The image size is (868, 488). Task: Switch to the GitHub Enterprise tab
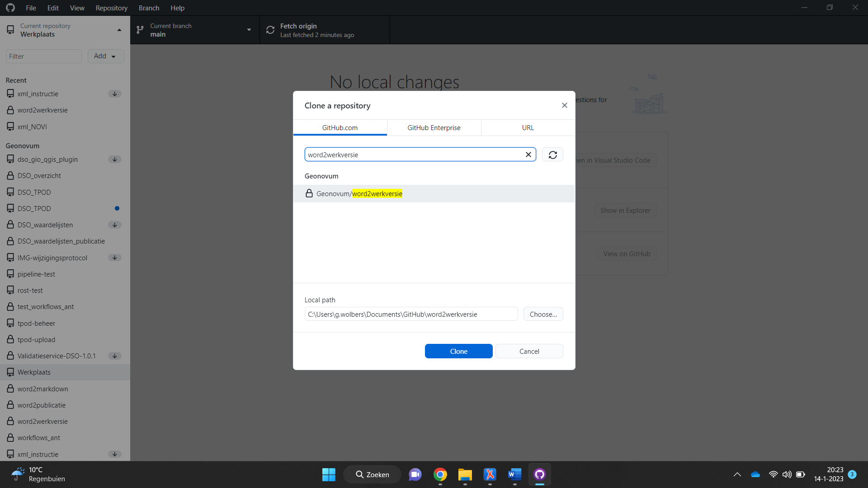[434, 128]
